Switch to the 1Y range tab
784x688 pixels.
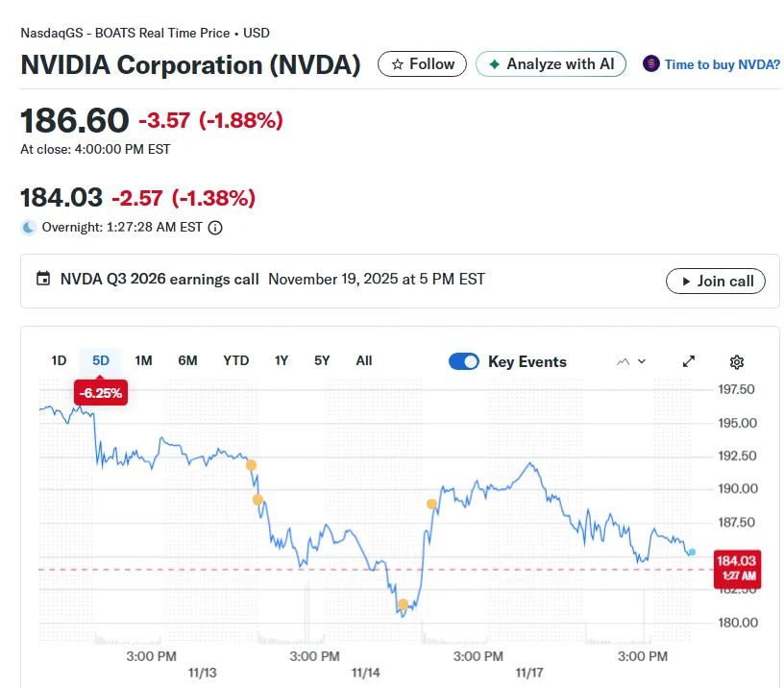point(281,360)
